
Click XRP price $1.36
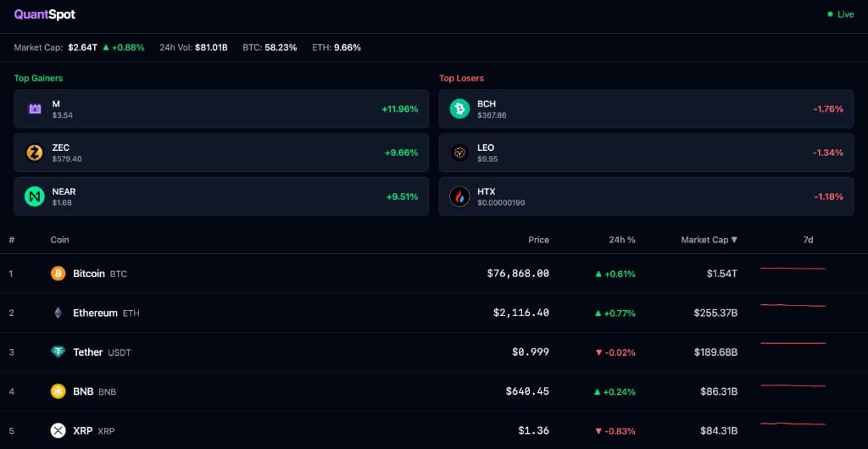534,430
